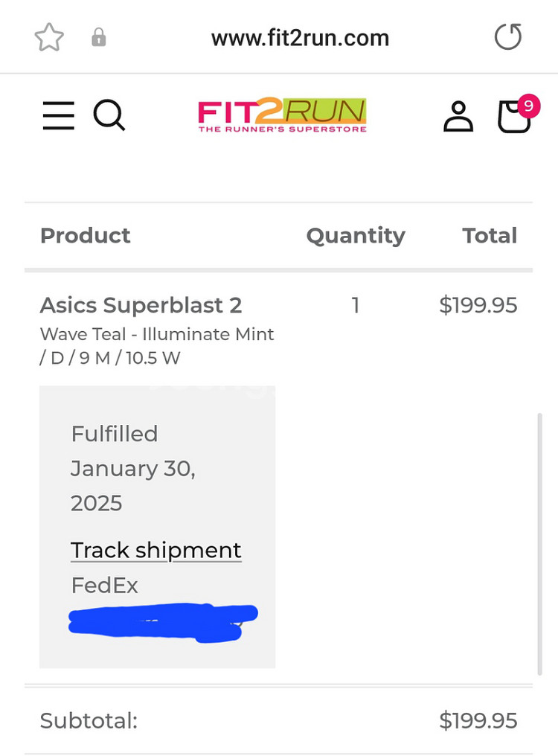Tap the Quantity column header
This screenshot has height=756, width=558.
click(x=356, y=236)
